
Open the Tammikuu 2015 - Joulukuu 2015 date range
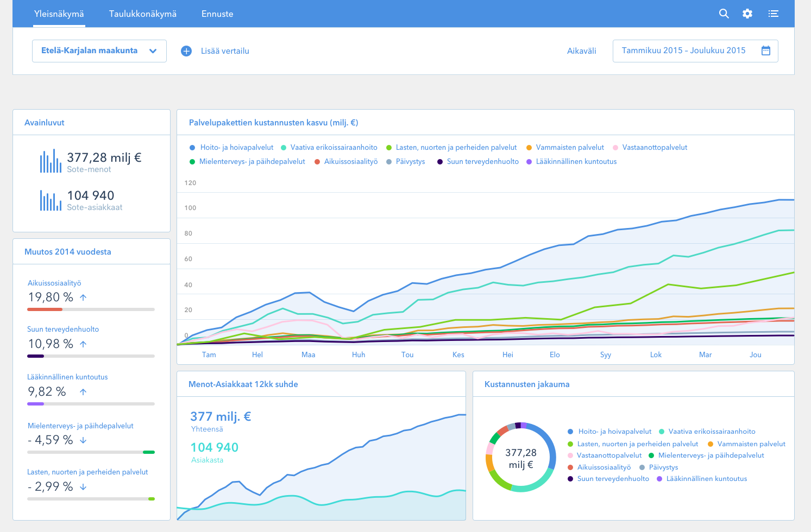(x=695, y=50)
